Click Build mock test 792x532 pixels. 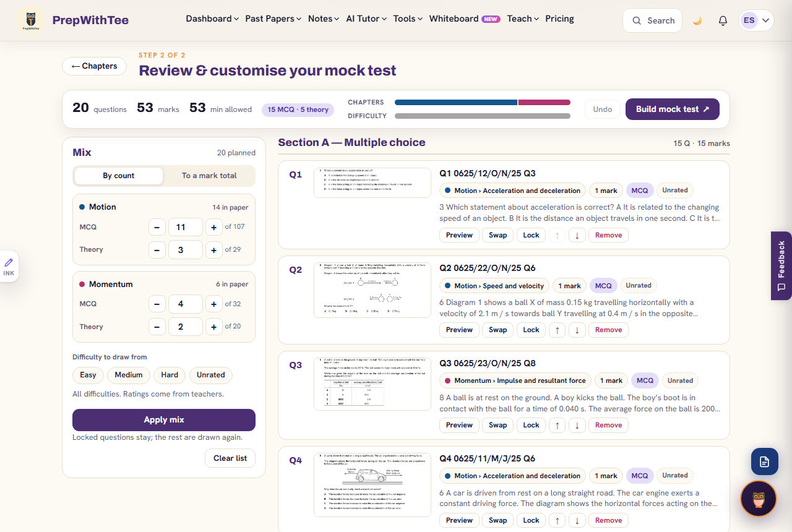(673, 109)
